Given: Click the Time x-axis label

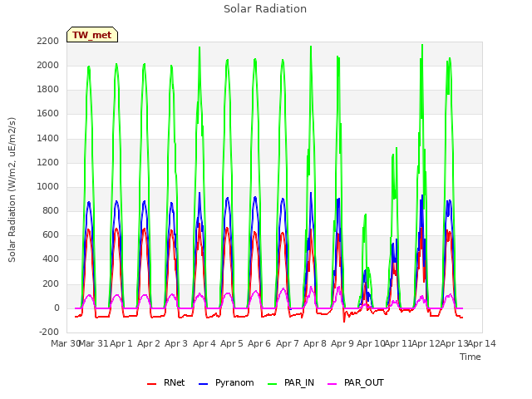Looking at the screenshot, I should (470, 357).
